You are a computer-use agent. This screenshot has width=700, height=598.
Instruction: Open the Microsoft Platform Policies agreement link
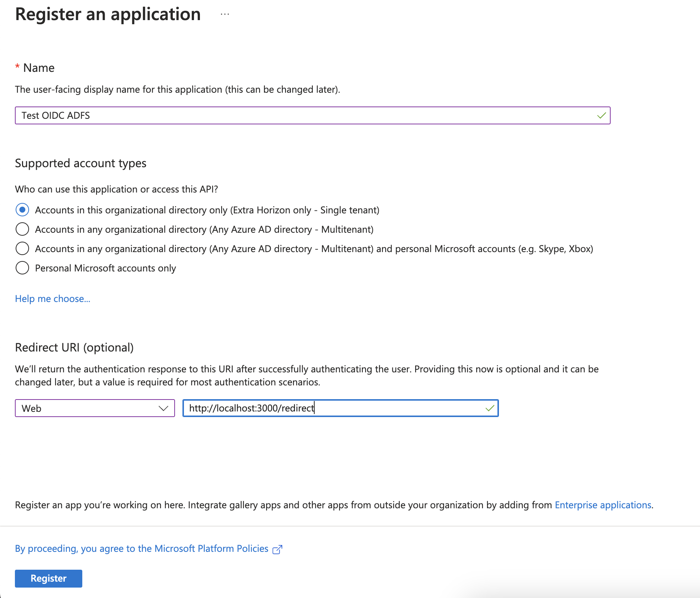point(141,548)
